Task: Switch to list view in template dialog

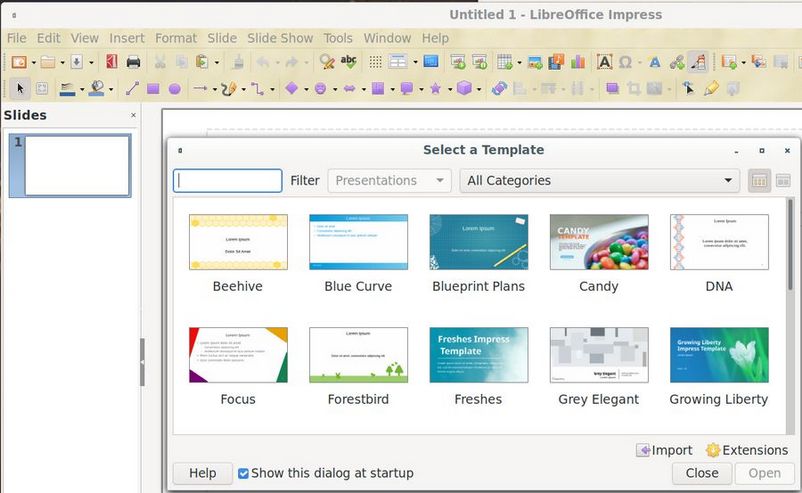Action: coord(783,181)
